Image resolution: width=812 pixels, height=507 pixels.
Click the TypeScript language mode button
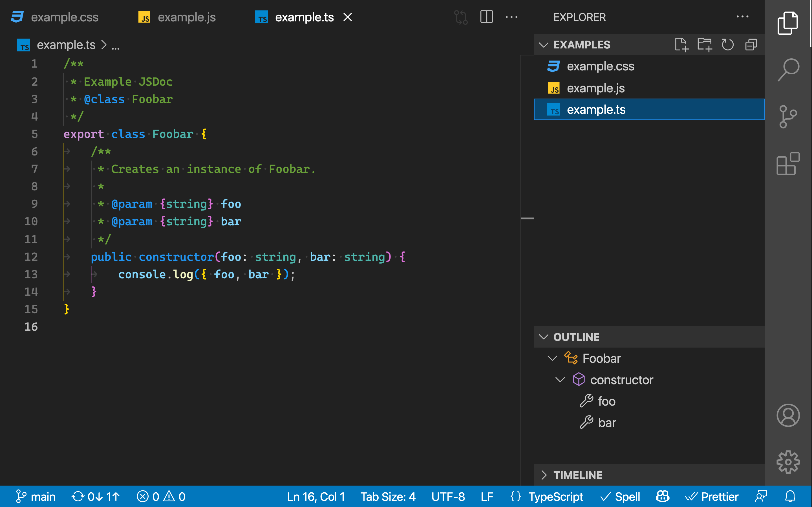click(x=555, y=497)
